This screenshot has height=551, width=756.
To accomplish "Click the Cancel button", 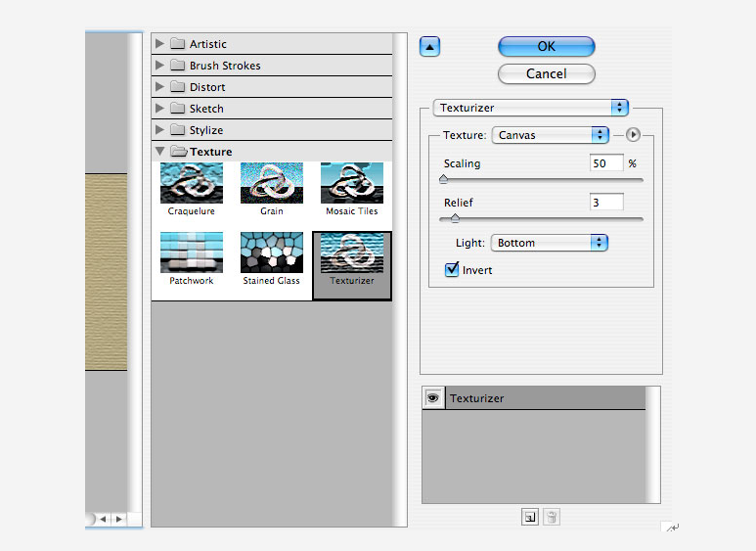I will [547, 73].
